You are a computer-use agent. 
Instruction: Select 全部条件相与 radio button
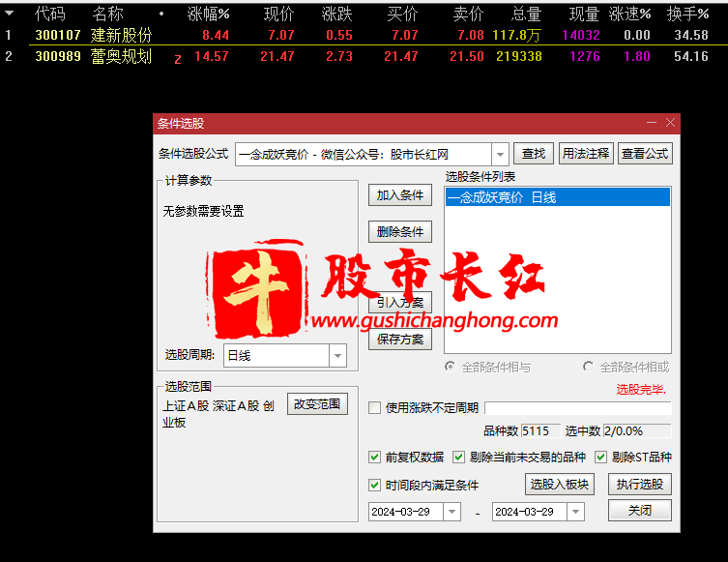[x=450, y=367]
